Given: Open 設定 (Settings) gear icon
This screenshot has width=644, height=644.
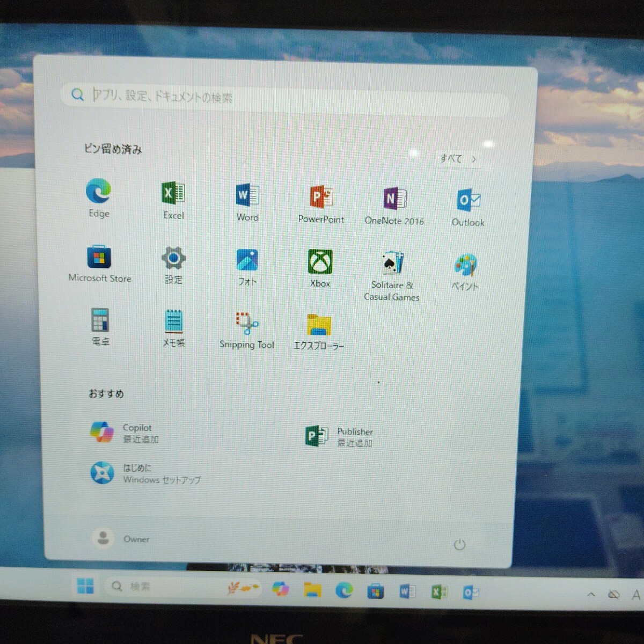Looking at the screenshot, I should click(x=173, y=265).
